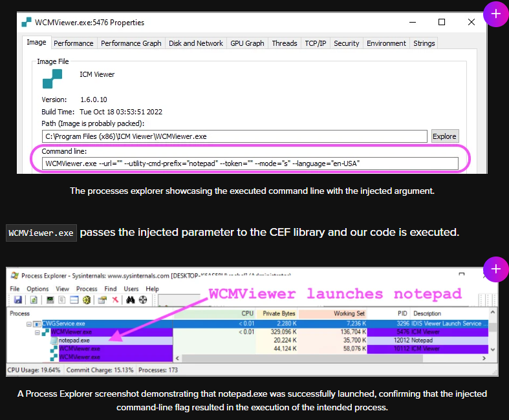509x420 pixels.
Task: Sort by the Working Set column header
Action: [x=332, y=313]
